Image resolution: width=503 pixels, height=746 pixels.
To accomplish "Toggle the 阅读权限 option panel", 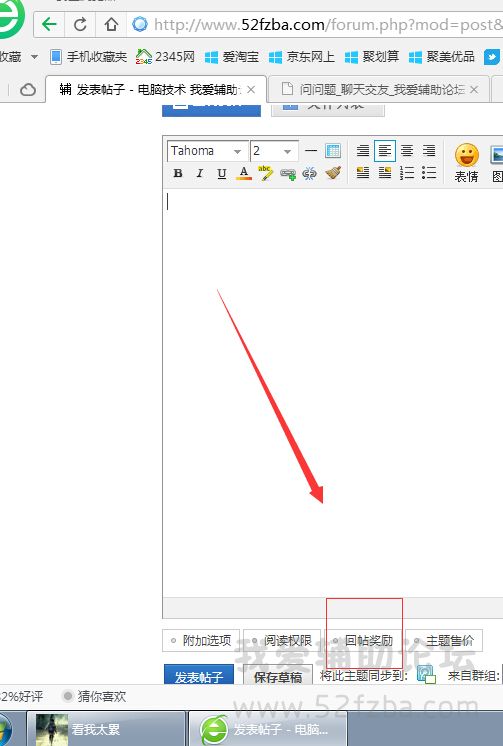I will click(284, 640).
